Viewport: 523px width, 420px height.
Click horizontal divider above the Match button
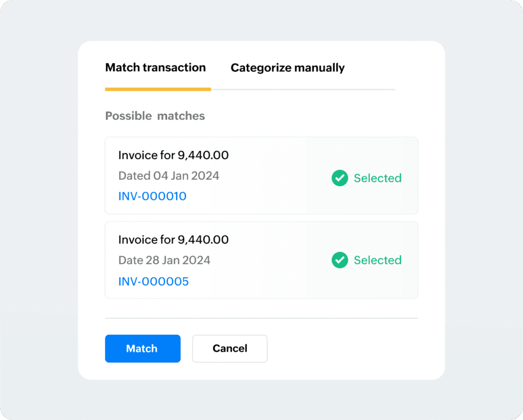261,318
